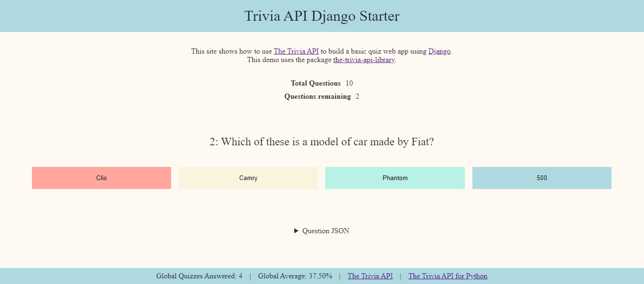Expand the Question JSON section
The height and width of the screenshot is (284, 644).
coord(325,230)
